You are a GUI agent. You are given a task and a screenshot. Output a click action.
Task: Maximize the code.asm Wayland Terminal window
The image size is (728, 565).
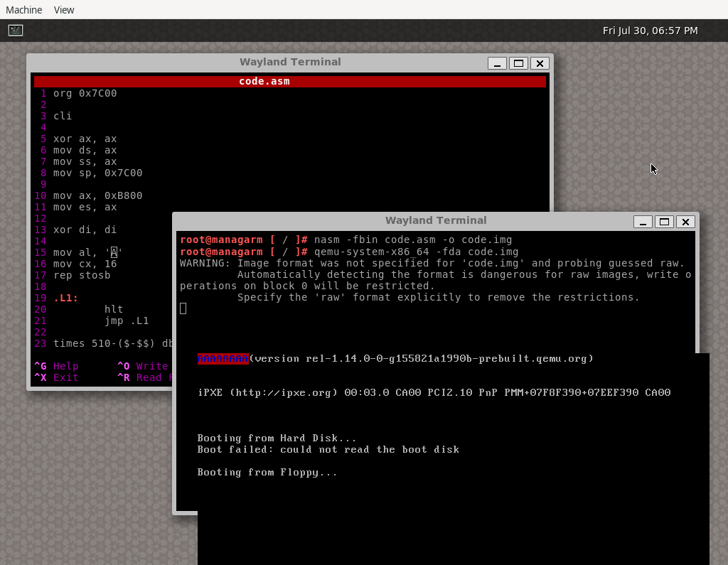518,63
